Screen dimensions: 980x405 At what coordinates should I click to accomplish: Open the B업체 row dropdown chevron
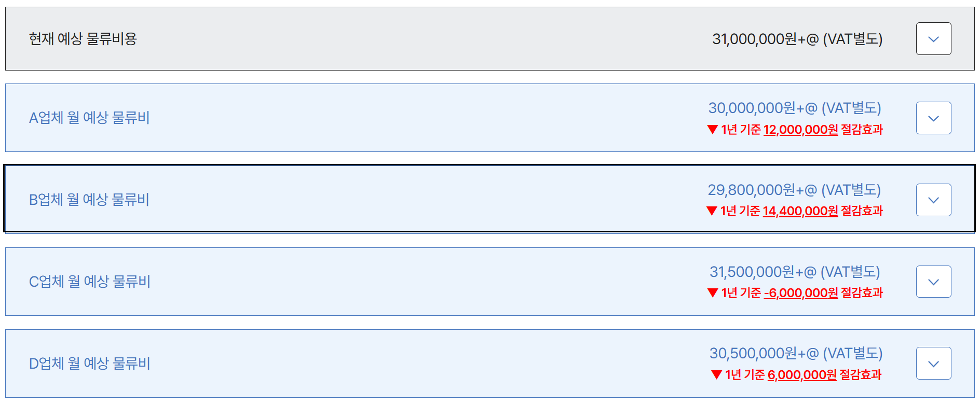[x=933, y=200]
